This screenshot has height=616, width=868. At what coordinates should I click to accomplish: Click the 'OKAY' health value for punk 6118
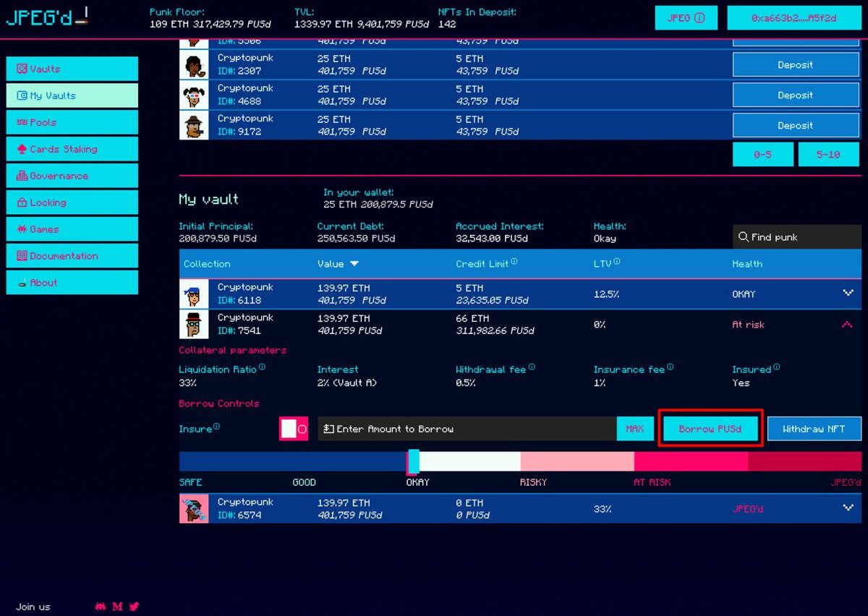pos(744,294)
